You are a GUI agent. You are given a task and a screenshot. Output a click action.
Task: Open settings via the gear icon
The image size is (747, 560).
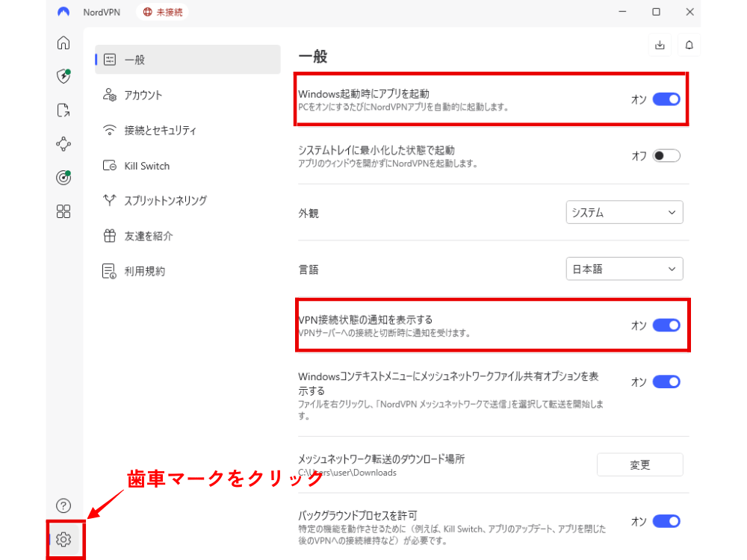click(x=63, y=539)
